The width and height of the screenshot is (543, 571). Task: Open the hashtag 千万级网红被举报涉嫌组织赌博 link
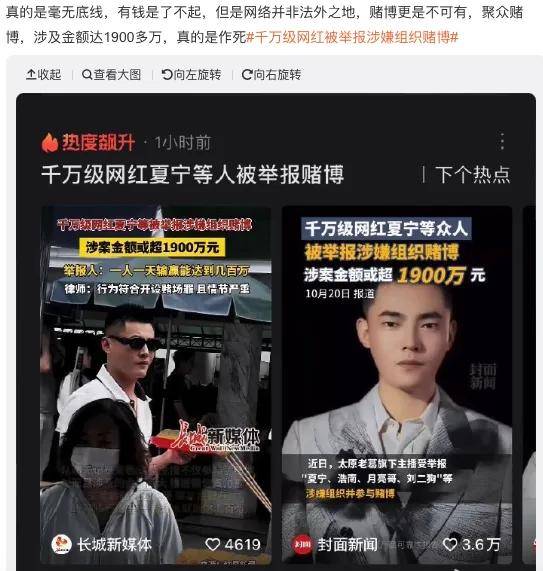click(352, 37)
